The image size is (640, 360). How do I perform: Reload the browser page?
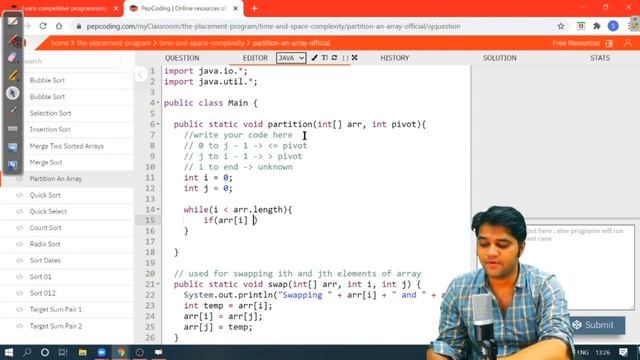pyautogui.click(x=43, y=26)
